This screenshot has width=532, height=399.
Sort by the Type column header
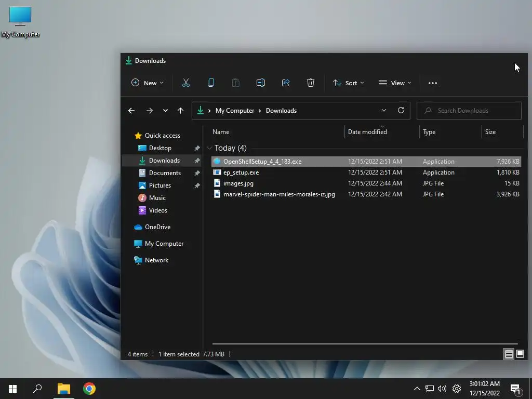coord(429,132)
